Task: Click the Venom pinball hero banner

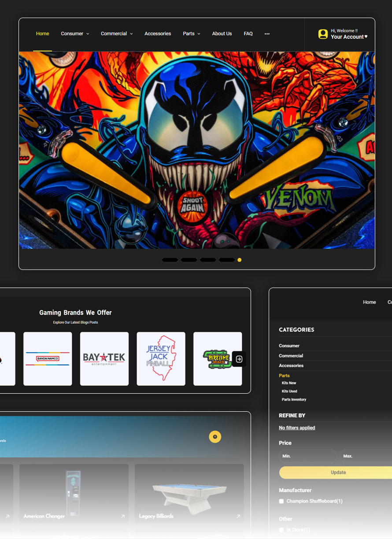Action: click(x=197, y=150)
